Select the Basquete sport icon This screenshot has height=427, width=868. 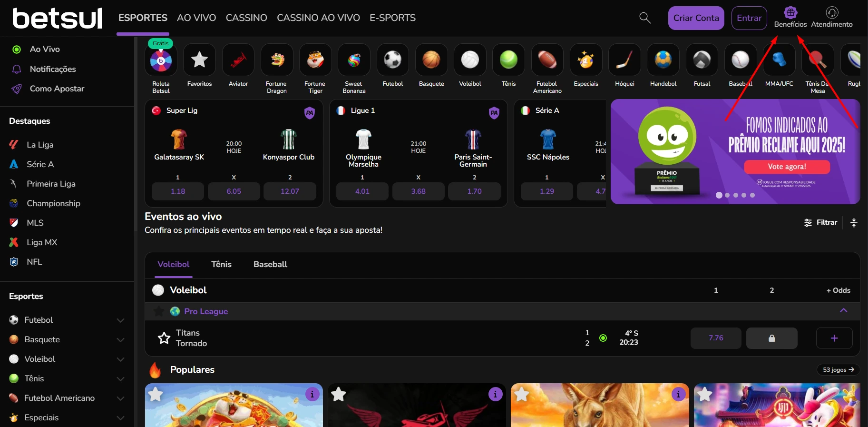[x=431, y=60]
